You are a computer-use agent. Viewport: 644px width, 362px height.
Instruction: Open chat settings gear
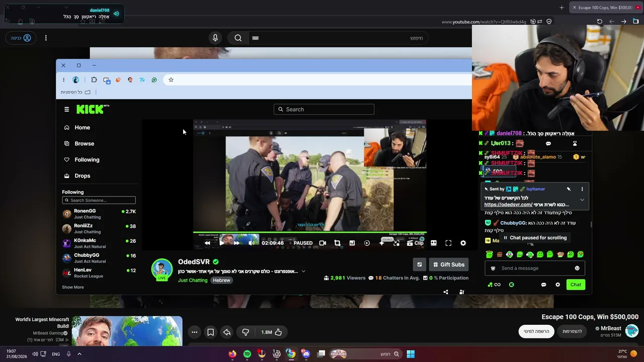(x=557, y=285)
